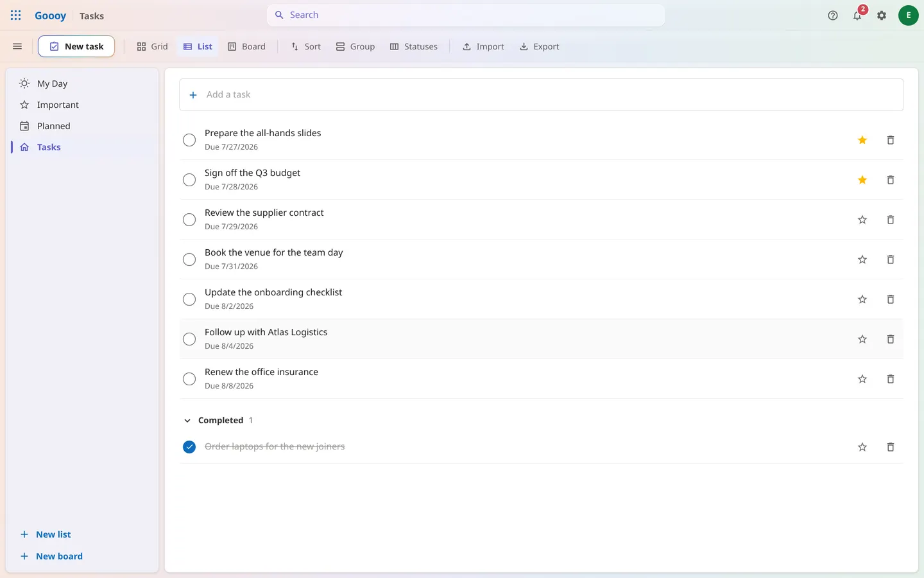
Task: Open settings gear
Action: click(882, 15)
